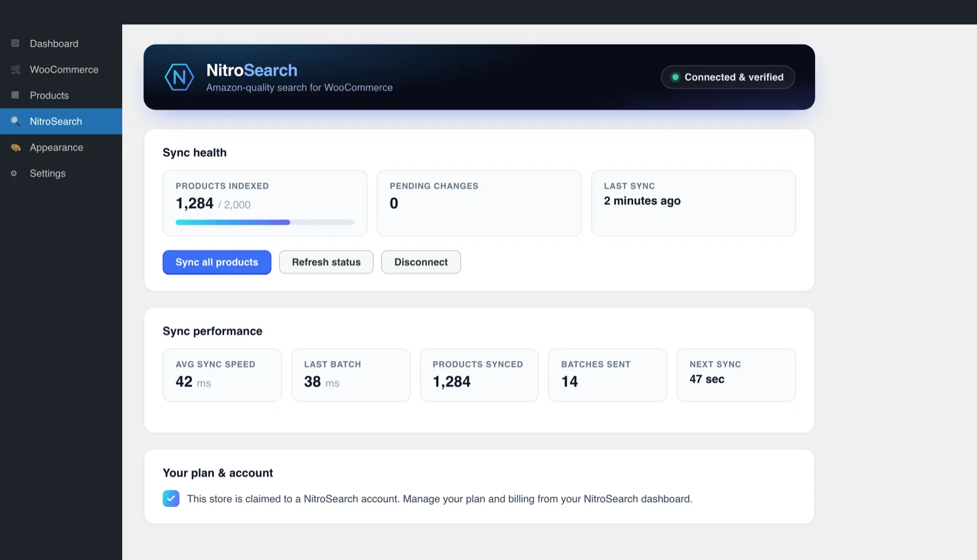Click the 'Sync performance' heading
The image size is (977, 560).
tap(212, 331)
